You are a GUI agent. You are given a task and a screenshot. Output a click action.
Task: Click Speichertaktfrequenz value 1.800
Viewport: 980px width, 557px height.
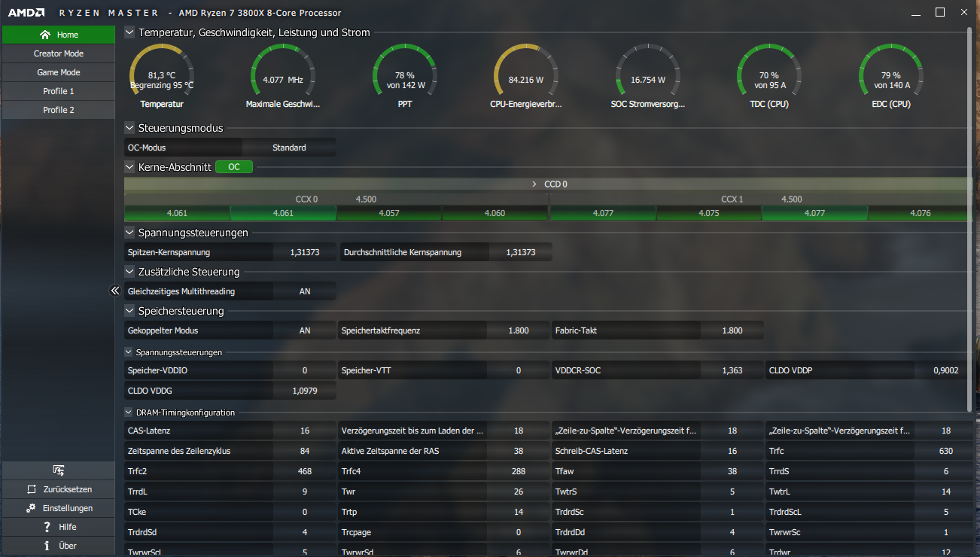coord(519,330)
